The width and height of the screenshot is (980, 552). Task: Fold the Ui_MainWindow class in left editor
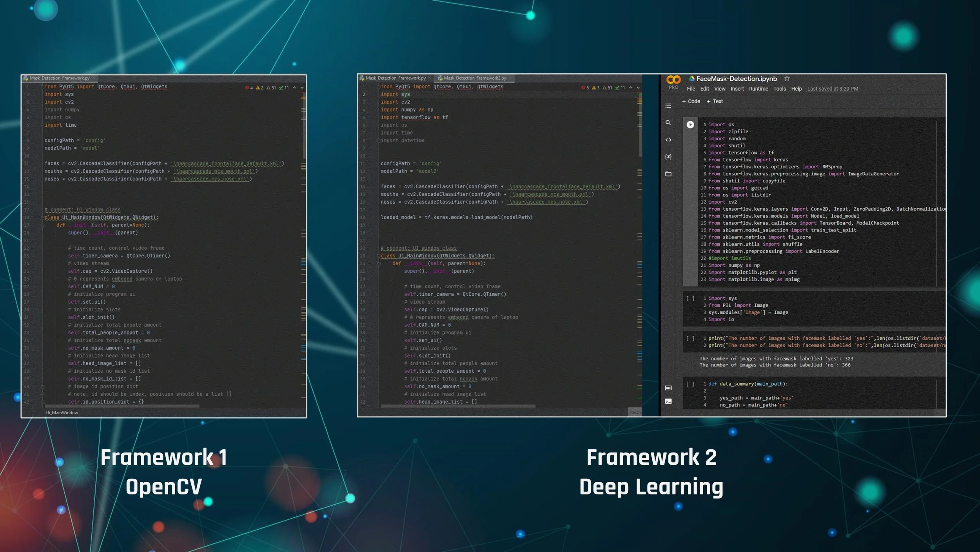coord(42,217)
